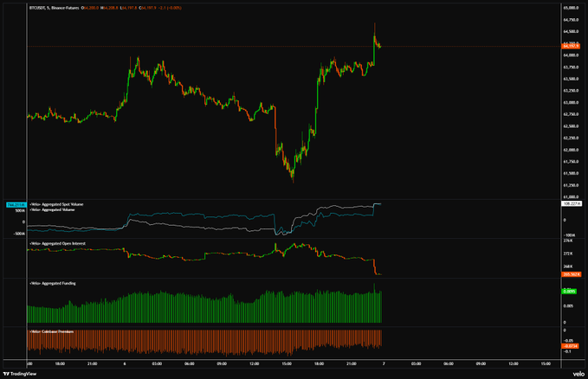
Task: Click the orange 265.562K open interest tag
Action: point(572,274)
